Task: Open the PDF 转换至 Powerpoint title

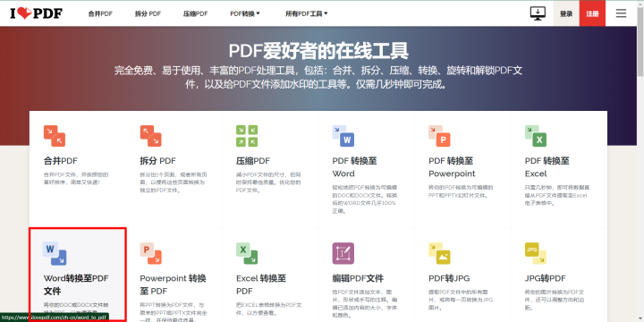Action: pos(452,166)
